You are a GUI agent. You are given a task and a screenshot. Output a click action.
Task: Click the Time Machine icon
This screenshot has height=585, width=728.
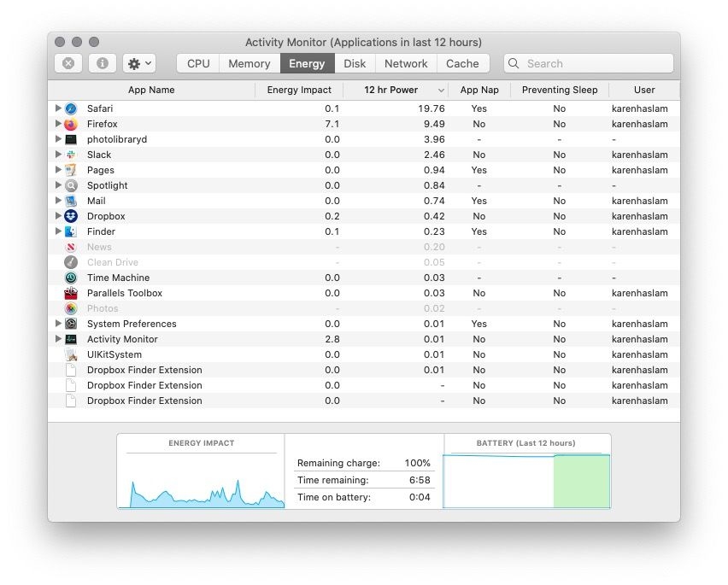click(71, 278)
